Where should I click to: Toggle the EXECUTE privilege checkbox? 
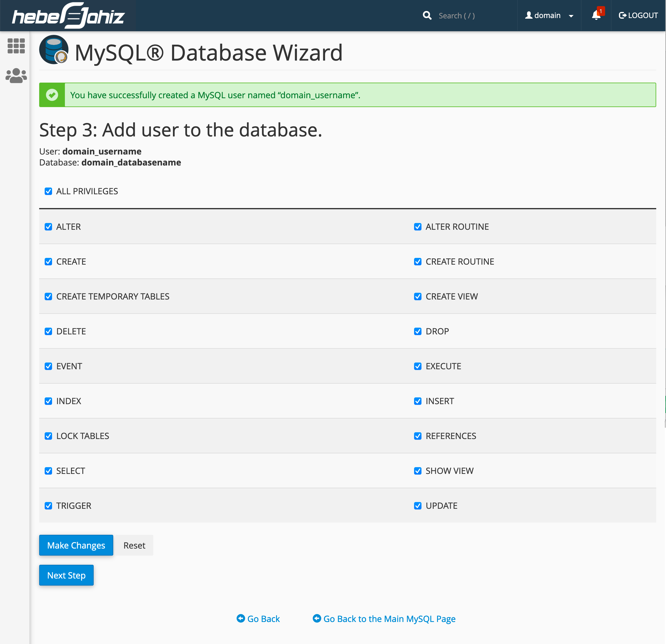click(x=417, y=366)
